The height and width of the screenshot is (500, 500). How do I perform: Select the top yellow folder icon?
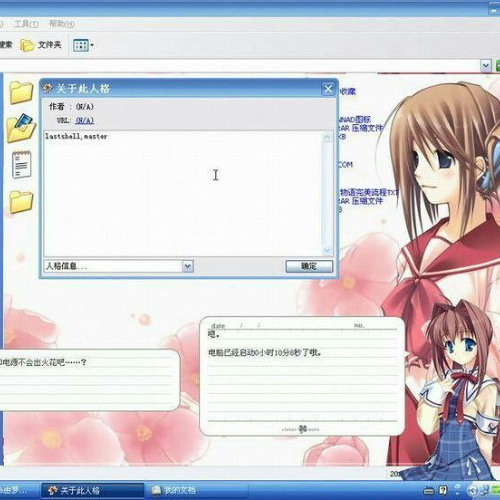click(21, 92)
